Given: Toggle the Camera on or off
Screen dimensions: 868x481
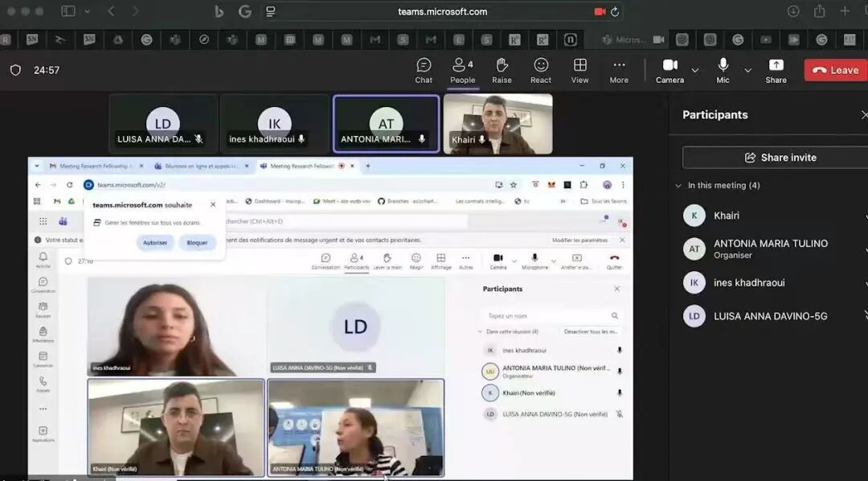Looking at the screenshot, I should point(669,70).
